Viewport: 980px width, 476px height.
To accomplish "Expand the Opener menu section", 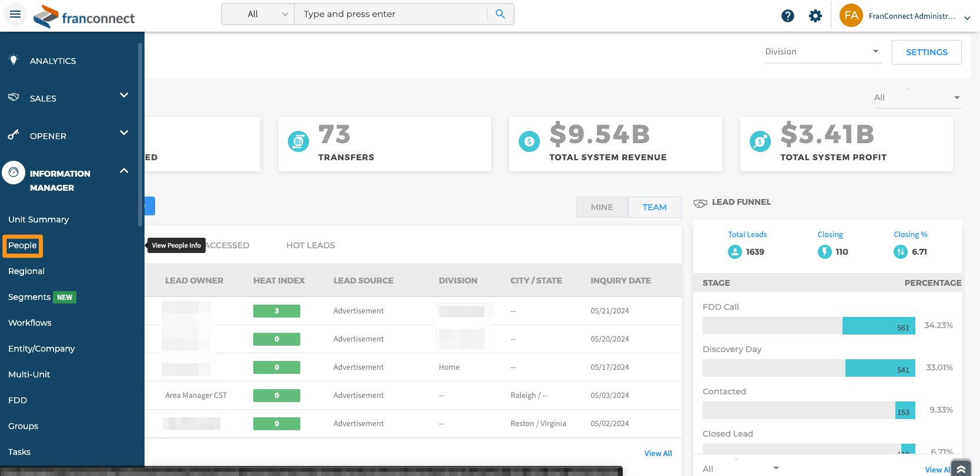I will (124, 133).
